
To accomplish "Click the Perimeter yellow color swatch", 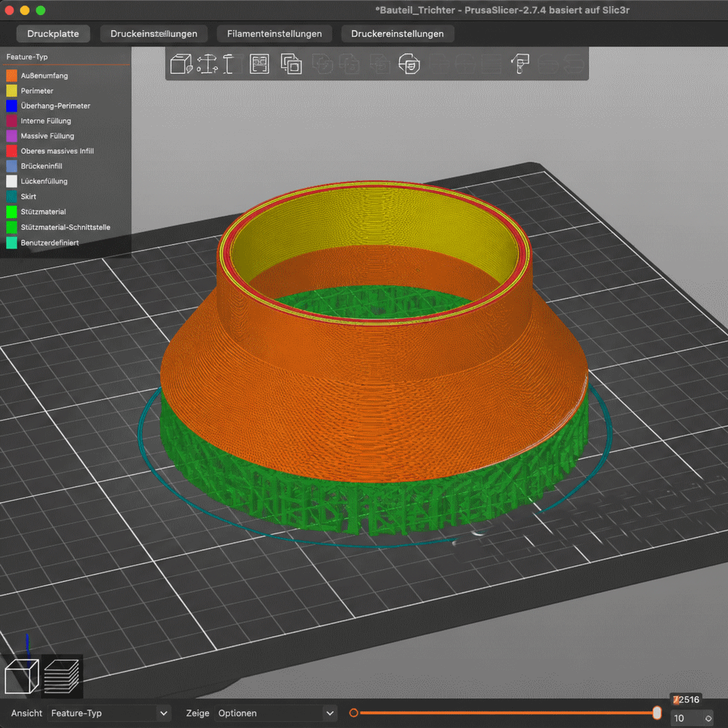I will (x=12, y=91).
